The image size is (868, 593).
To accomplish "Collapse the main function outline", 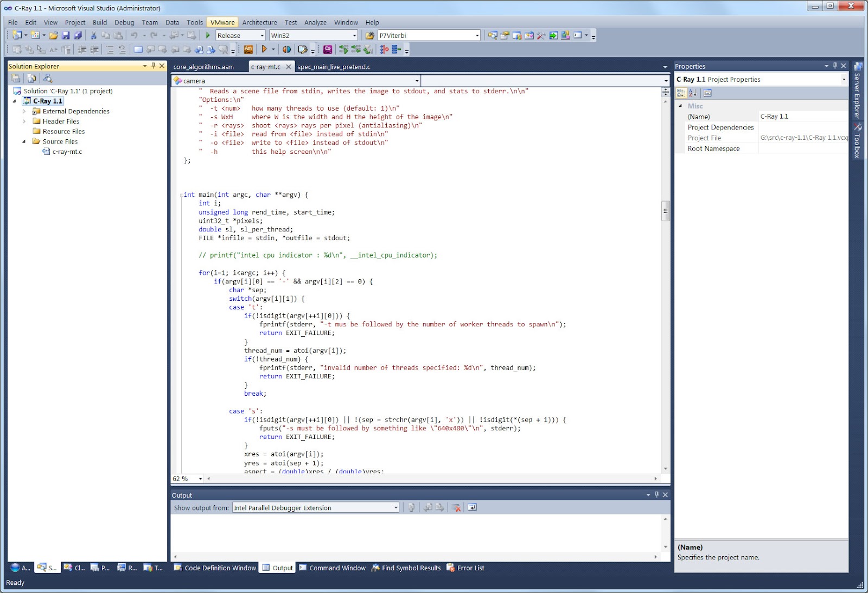I will point(181,195).
